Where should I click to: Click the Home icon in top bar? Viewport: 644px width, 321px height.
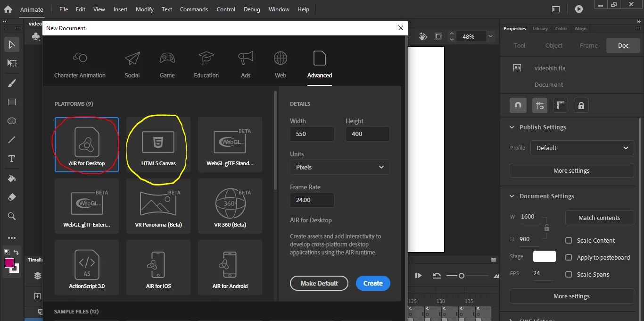click(8, 9)
